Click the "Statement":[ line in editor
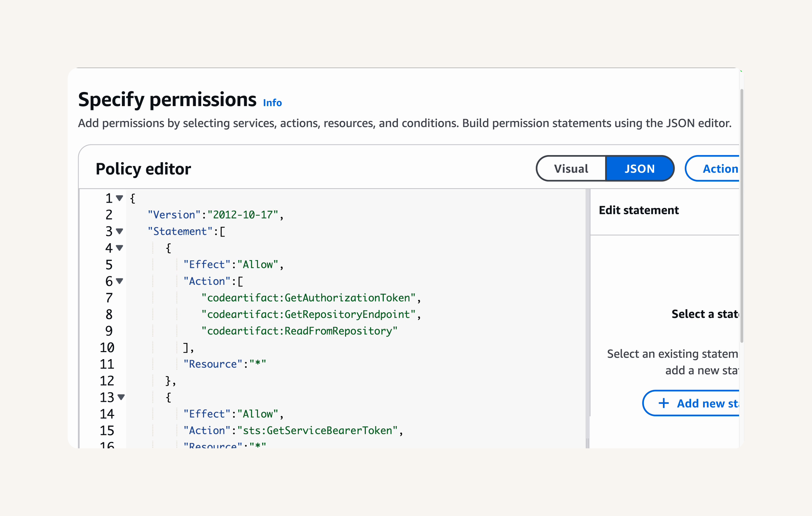 [186, 231]
